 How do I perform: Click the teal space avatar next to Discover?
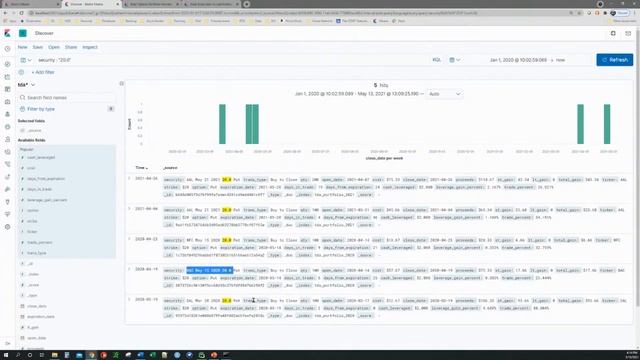pos(23,33)
